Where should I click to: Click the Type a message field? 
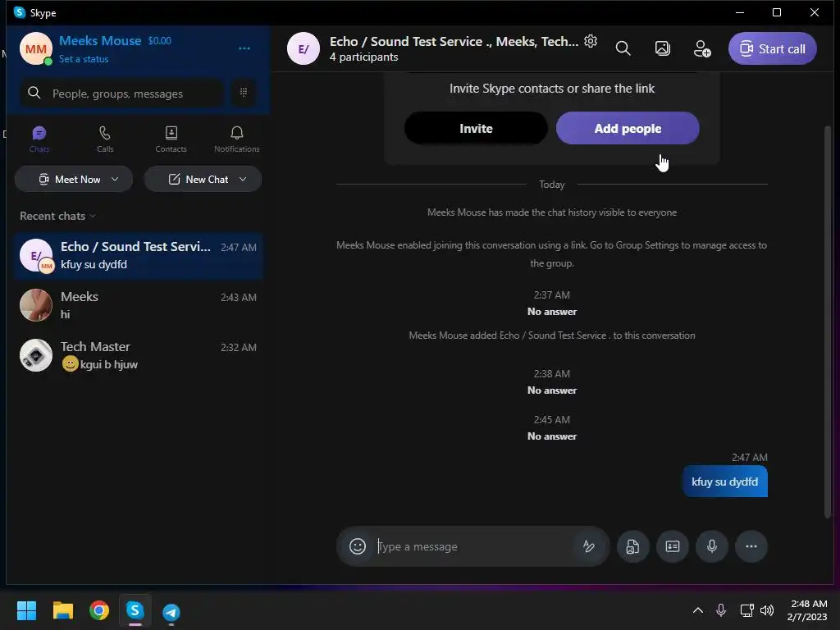point(474,546)
